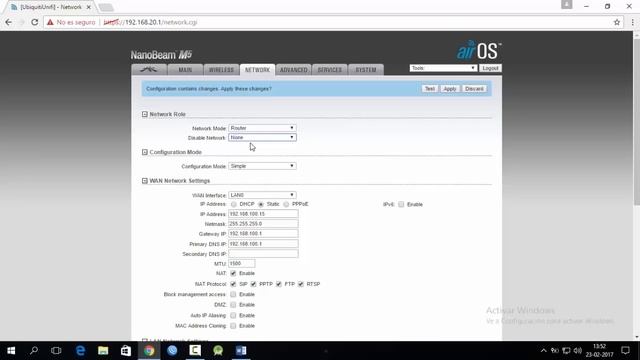Image resolution: width=640 pixels, height=360 pixels.
Task: Collapse Configuration Mode section
Action: pos(144,152)
